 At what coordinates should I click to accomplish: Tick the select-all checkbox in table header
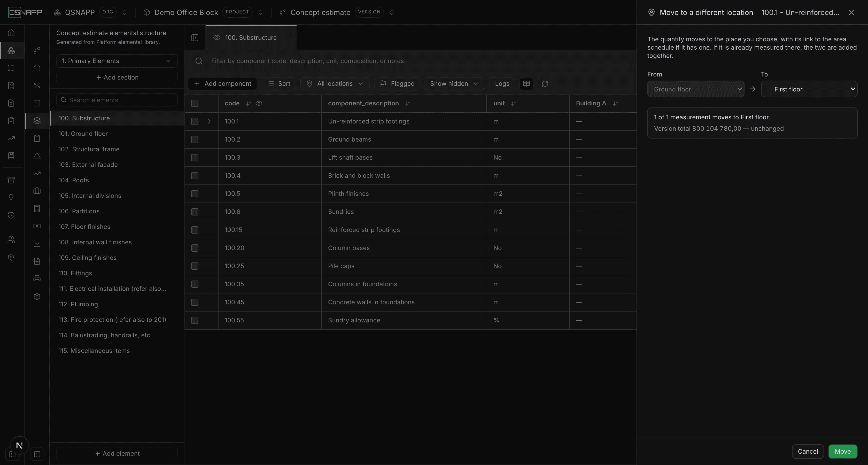pyautogui.click(x=195, y=103)
